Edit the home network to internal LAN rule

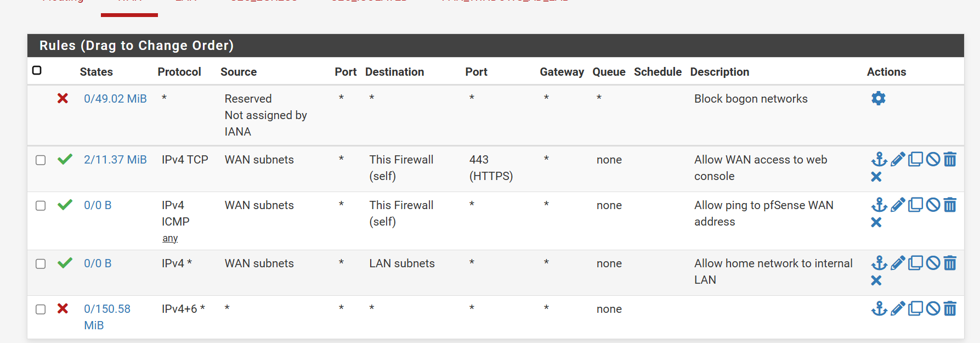tap(898, 263)
